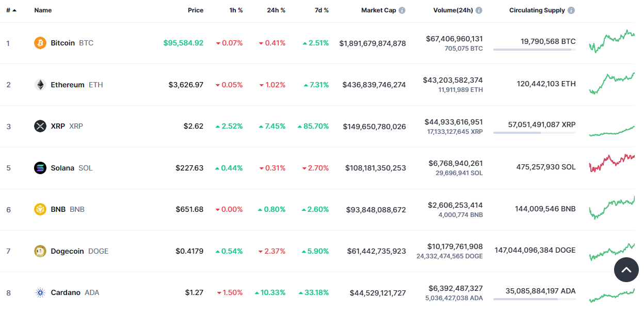
Task: Open Bitcoin's 7-day sparkline chart
Action: click(611, 41)
